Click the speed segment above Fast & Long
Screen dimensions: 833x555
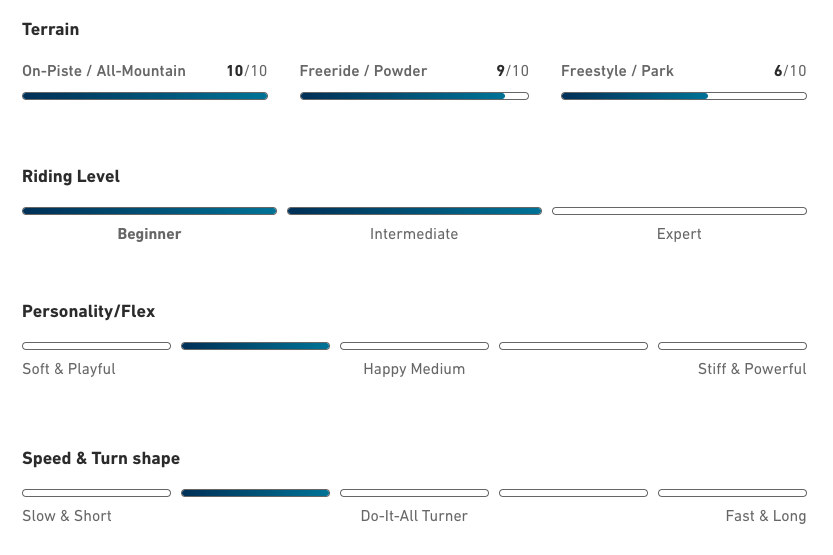point(732,493)
